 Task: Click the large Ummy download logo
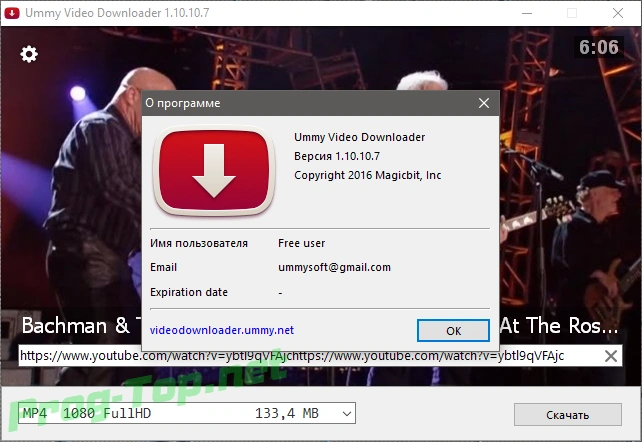[x=214, y=171]
